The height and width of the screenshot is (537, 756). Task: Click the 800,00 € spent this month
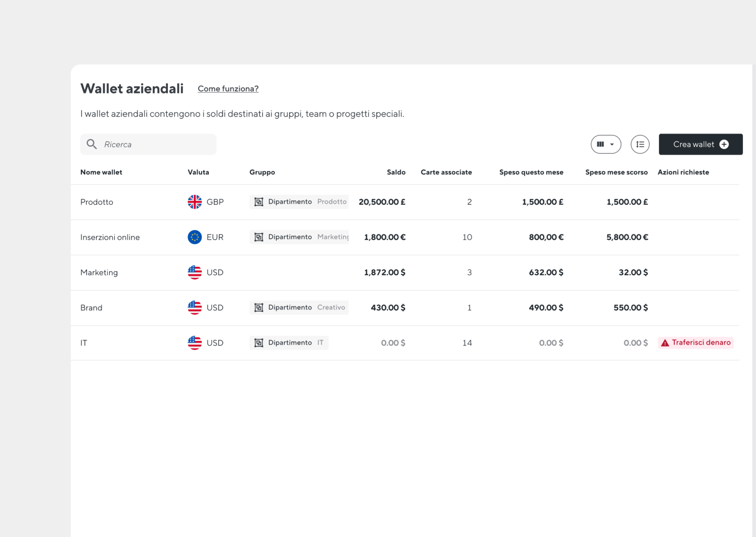[546, 237]
